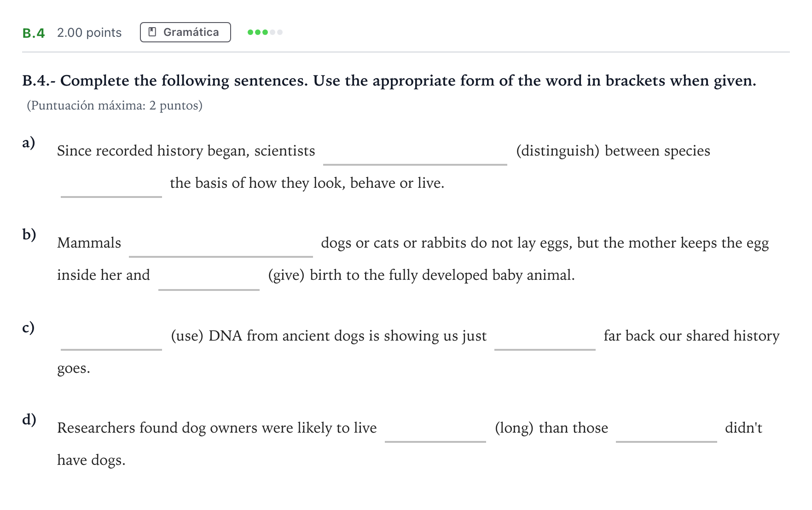Viewport: 812px width, 510px height.
Task: Click the (long) bracket hint
Action: click(x=514, y=428)
